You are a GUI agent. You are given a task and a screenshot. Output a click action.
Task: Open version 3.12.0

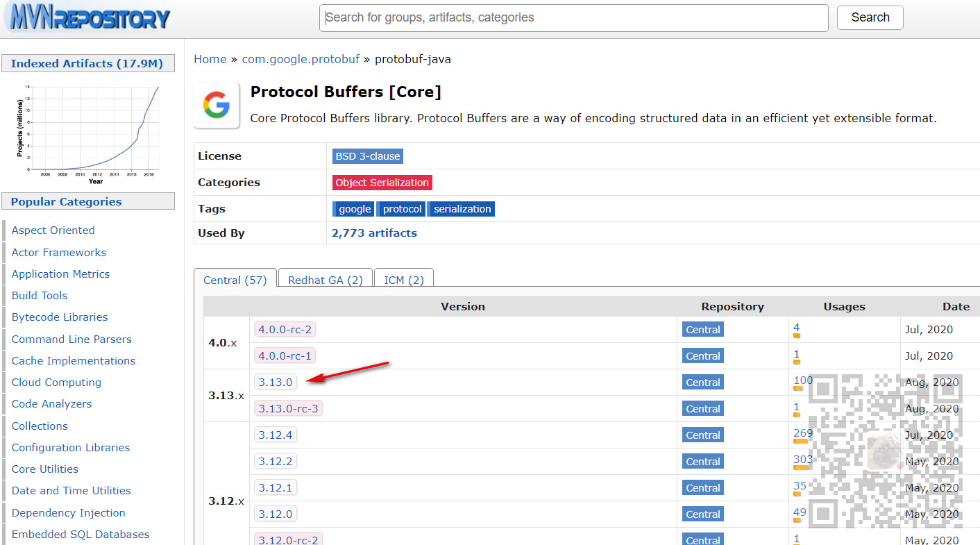276,514
